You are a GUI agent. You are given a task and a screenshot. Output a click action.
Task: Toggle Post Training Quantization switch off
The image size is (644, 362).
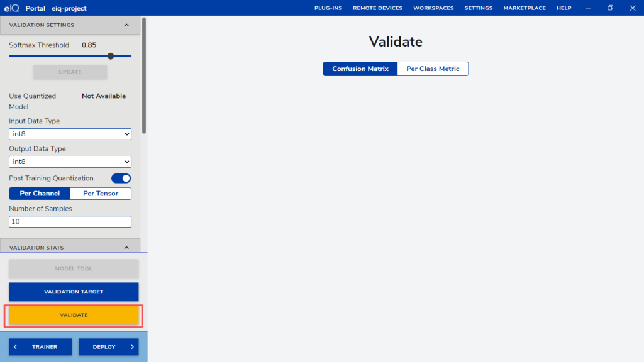click(x=121, y=178)
